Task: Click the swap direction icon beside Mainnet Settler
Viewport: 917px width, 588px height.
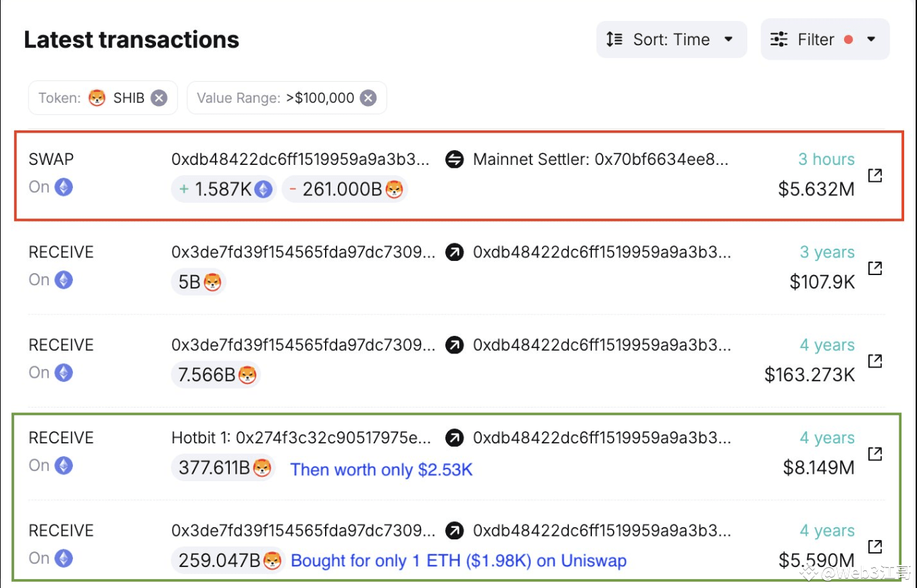Action: coord(455,160)
